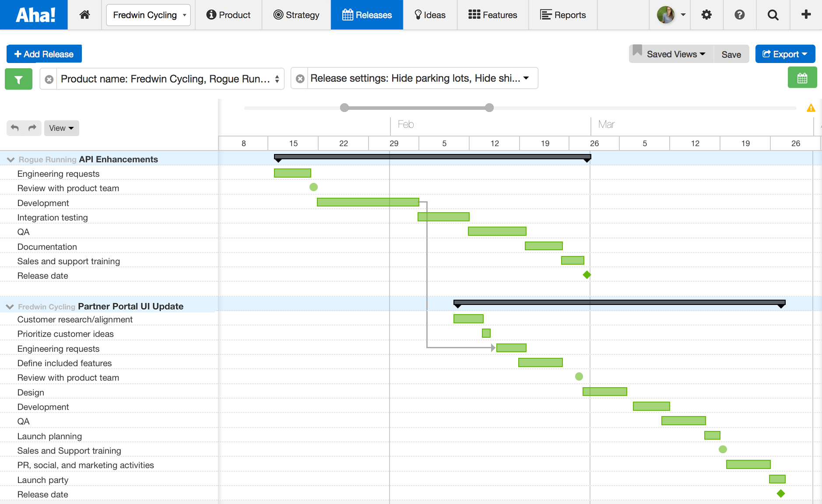Open the help question mark icon
Viewport: 822px width, 504px height.
740,15
